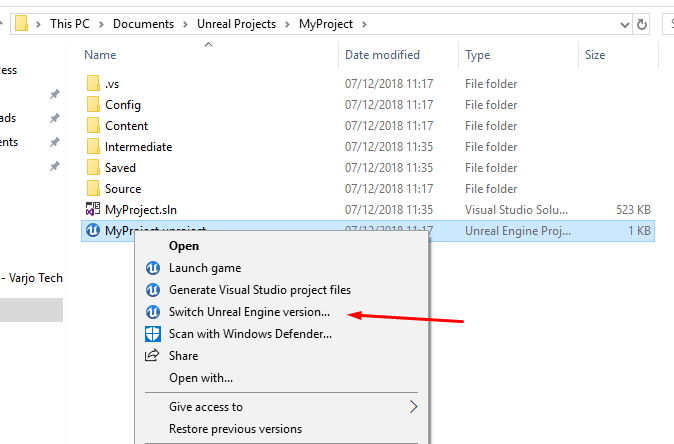Expand the chevron after MyProject in path
The image size is (674, 444).
[x=364, y=24]
